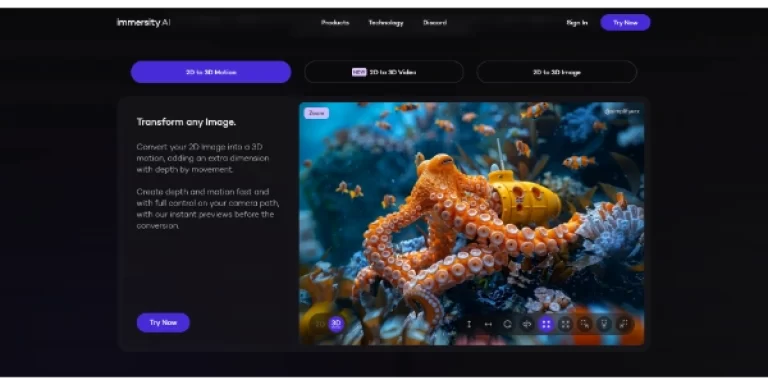Open the Discord link
Viewport: 768px width, 385px height.
coord(434,23)
